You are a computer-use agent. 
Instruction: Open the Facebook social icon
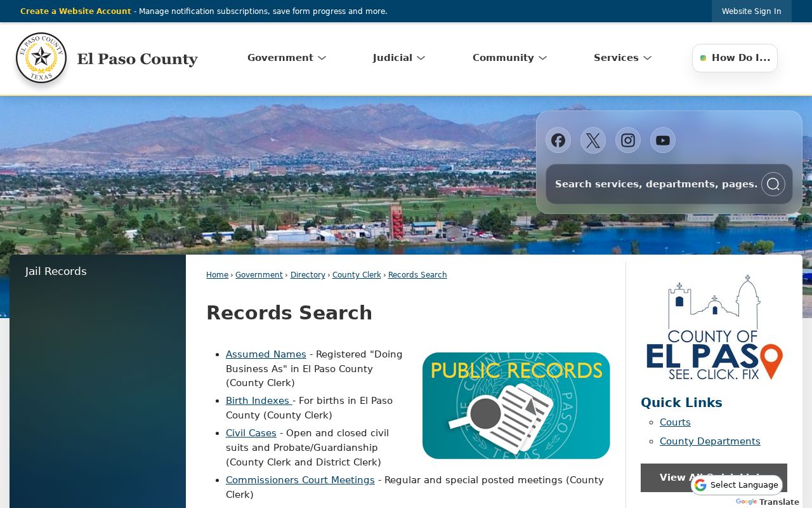(x=558, y=140)
